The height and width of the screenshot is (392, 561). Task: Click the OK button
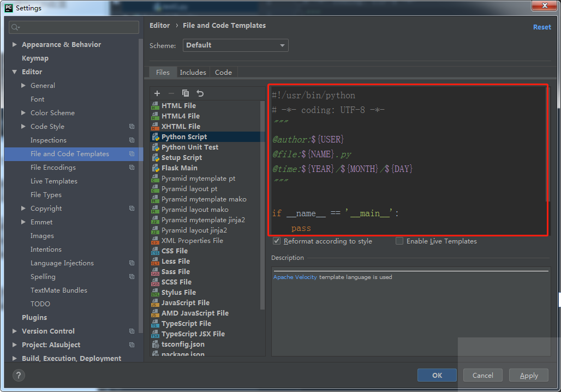437,375
